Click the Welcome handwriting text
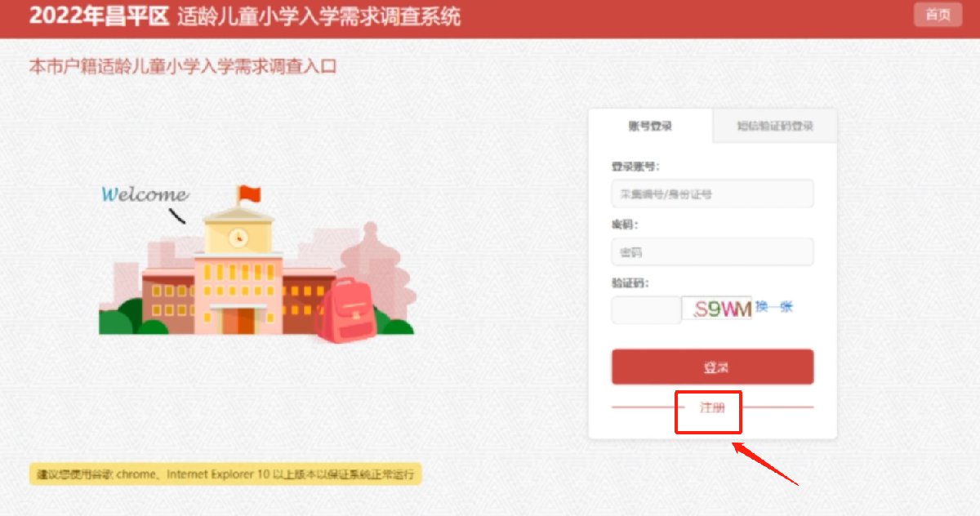 [145, 194]
